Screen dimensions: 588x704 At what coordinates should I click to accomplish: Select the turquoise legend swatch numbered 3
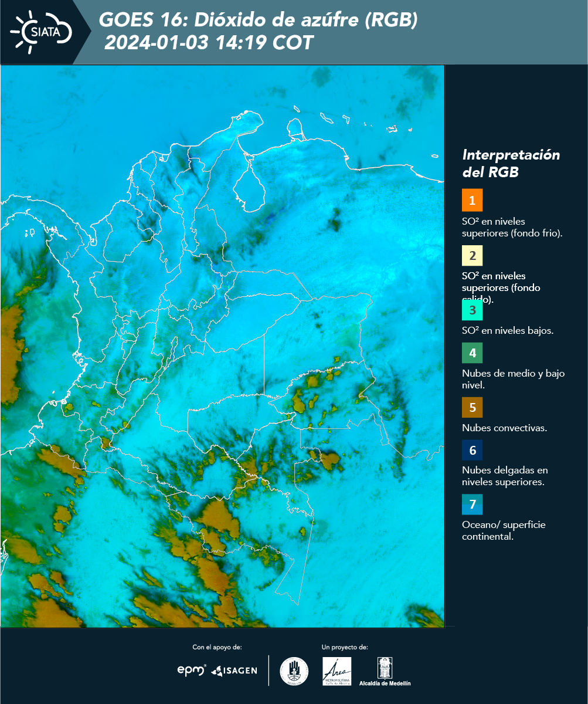click(x=472, y=310)
